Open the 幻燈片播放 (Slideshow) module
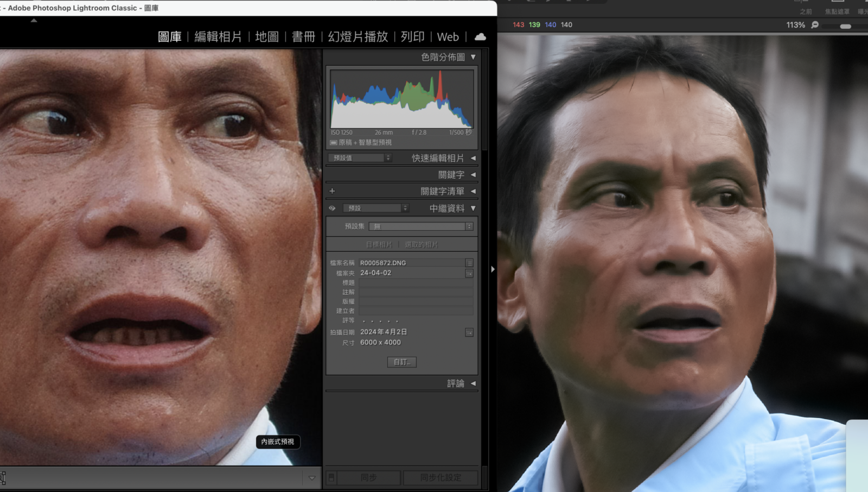Viewport: 868px width, 492px height. [358, 37]
